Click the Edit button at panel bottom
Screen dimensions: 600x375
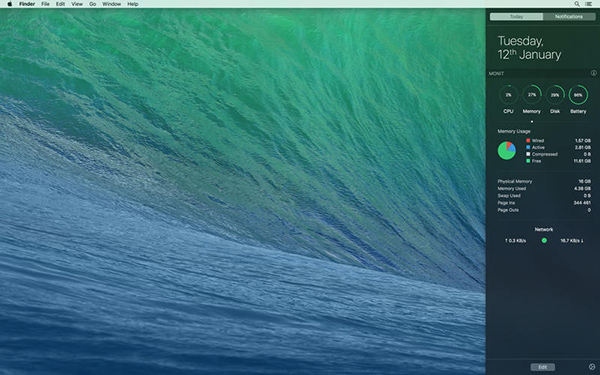tap(543, 367)
